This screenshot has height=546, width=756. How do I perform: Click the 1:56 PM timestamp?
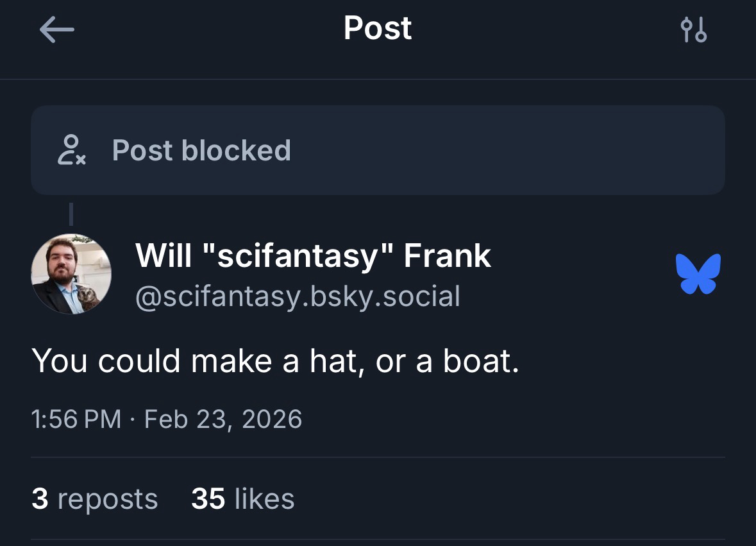click(76, 419)
